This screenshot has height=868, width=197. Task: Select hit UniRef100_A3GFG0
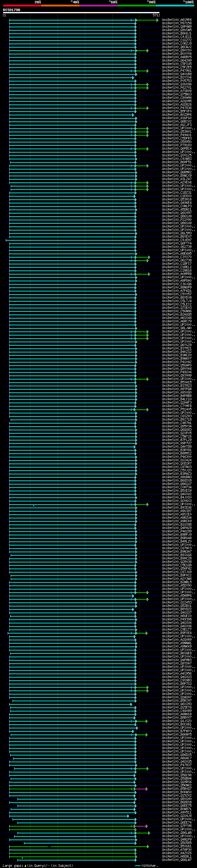coord(177,118)
